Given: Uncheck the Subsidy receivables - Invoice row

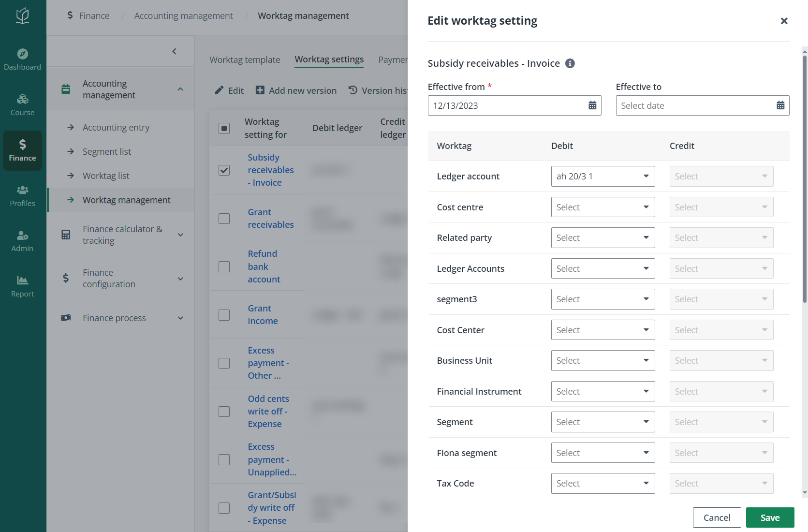Looking at the screenshot, I should pyautogui.click(x=224, y=170).
